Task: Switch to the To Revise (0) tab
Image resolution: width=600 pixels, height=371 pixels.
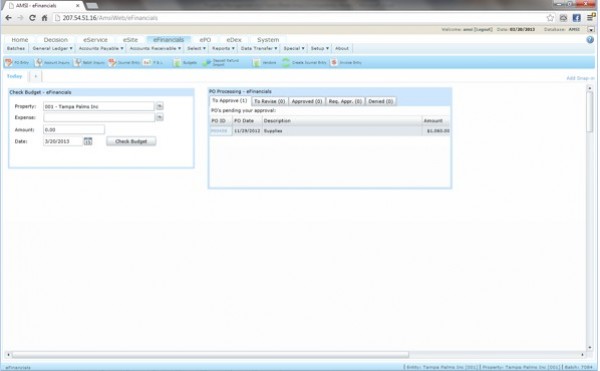Action: (269, 101)
